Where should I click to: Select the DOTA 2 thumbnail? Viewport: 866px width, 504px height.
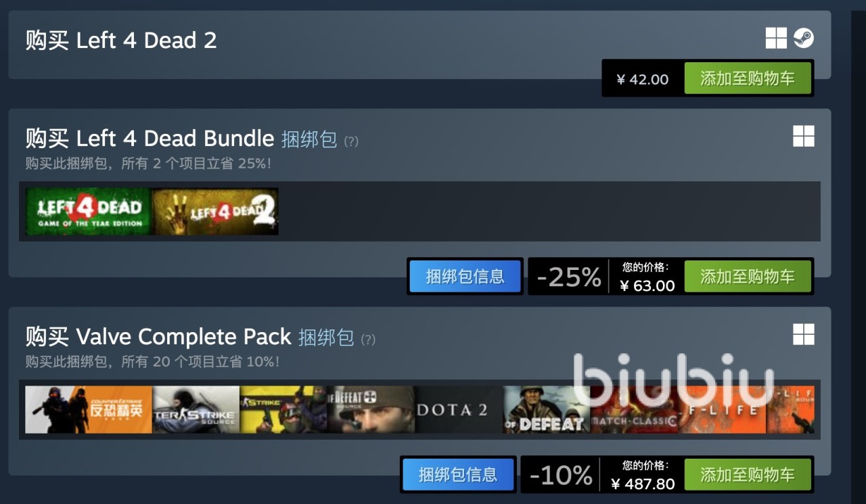[x=459, y=409]
